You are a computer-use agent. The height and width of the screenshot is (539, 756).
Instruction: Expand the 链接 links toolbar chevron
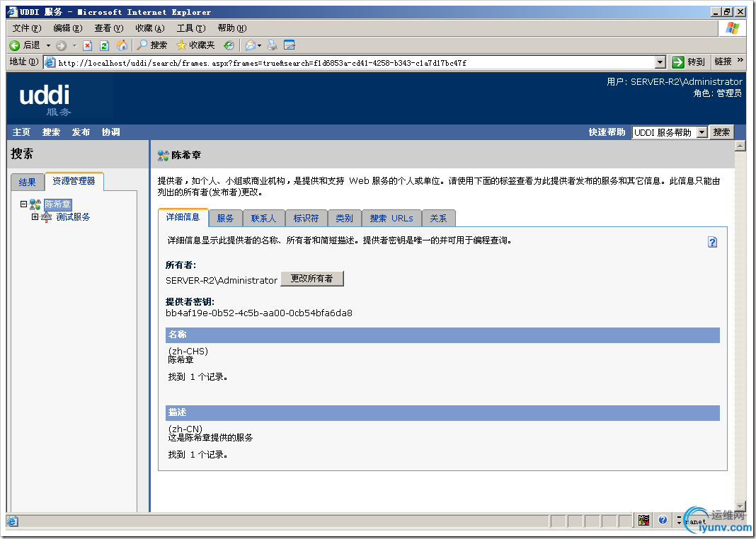pos(740,60)
